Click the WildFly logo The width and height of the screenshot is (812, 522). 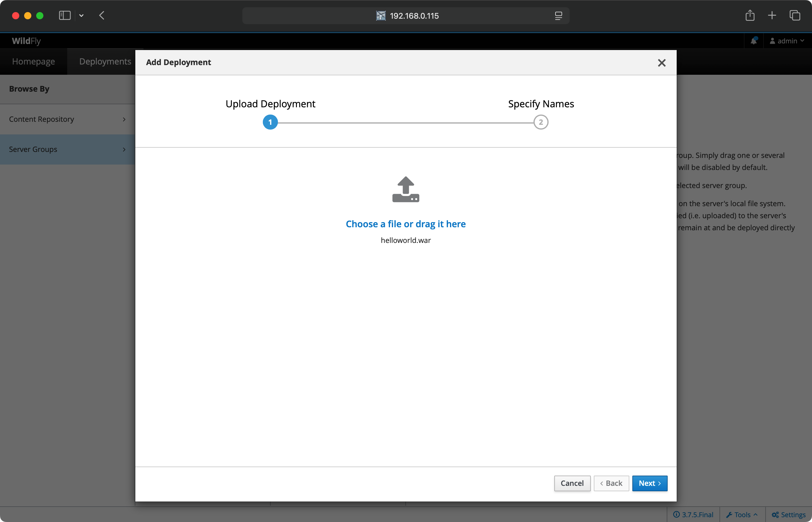tap(26, 41)
